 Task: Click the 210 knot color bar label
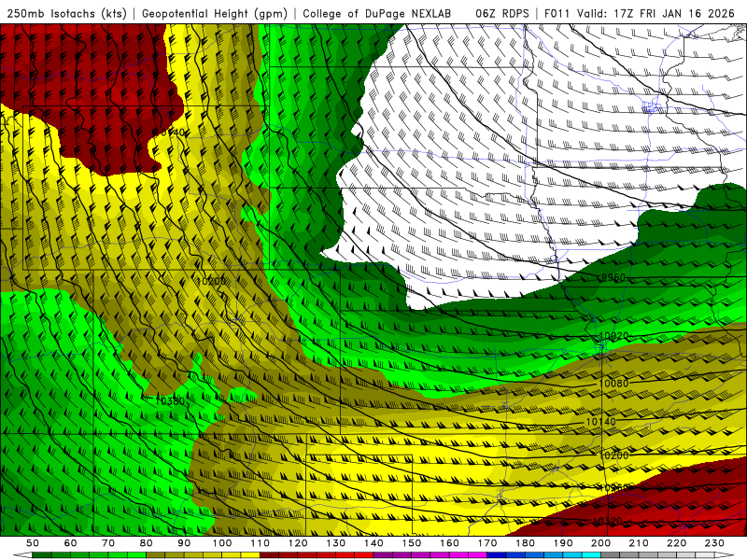[x=639, y=543]
